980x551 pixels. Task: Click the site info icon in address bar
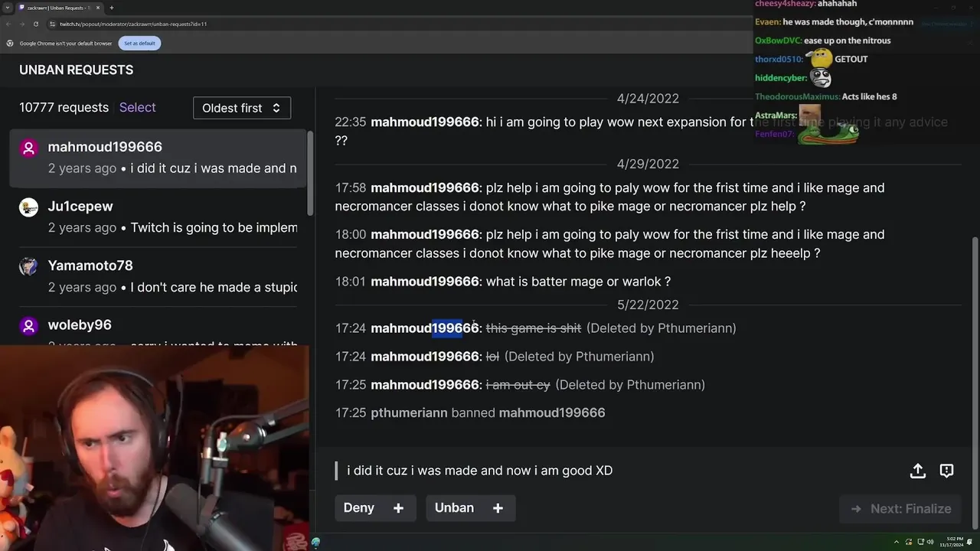(53, 24)
